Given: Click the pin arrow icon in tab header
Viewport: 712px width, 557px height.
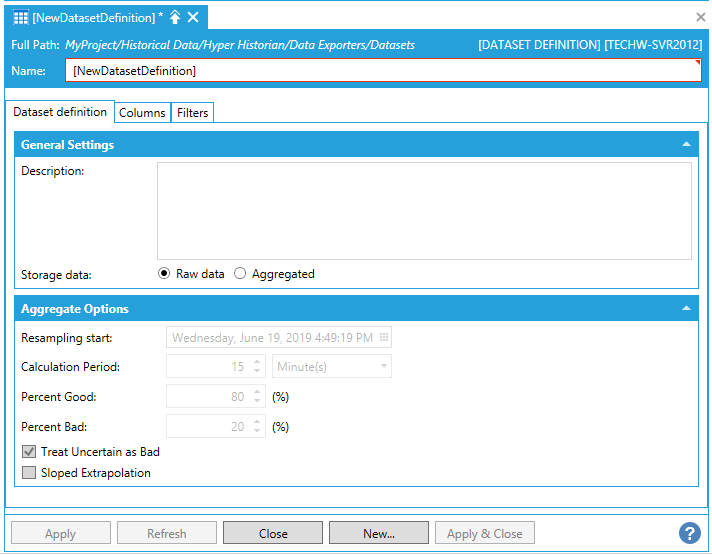Looking at the screenshot, I should click(x=175, y=17).
